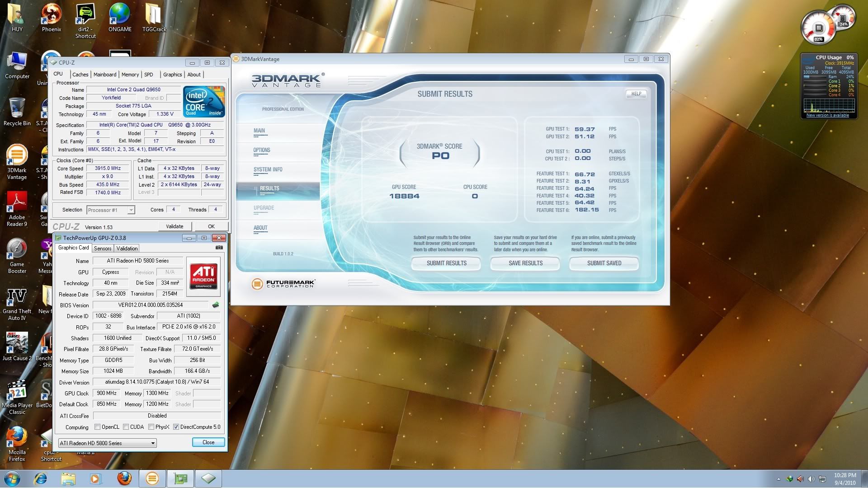The image size is (868, 488).
Task: Open the TGGCrack folder icon
Action: click(x=154, y=18)
